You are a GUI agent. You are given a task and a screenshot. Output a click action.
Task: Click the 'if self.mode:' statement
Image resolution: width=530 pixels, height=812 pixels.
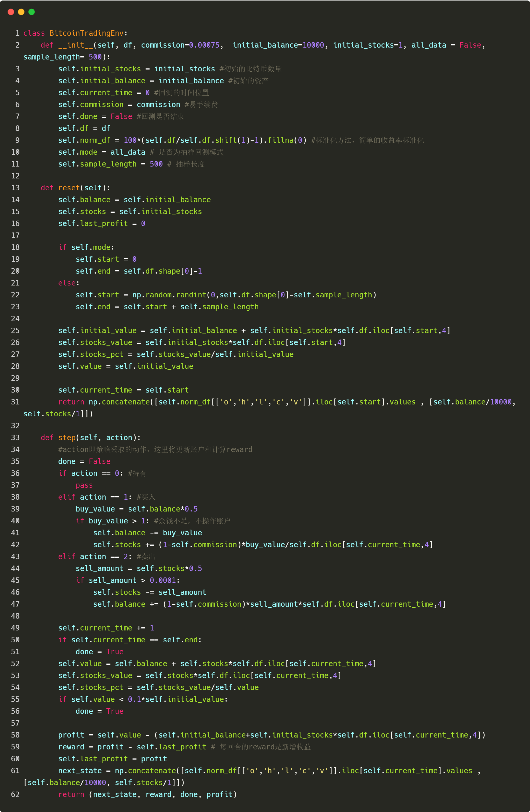tap(86, 247)
